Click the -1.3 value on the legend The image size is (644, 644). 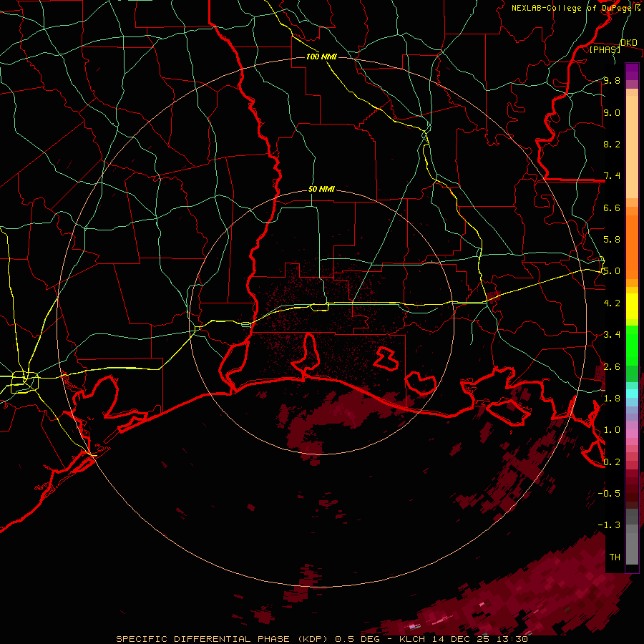(609, 525)
